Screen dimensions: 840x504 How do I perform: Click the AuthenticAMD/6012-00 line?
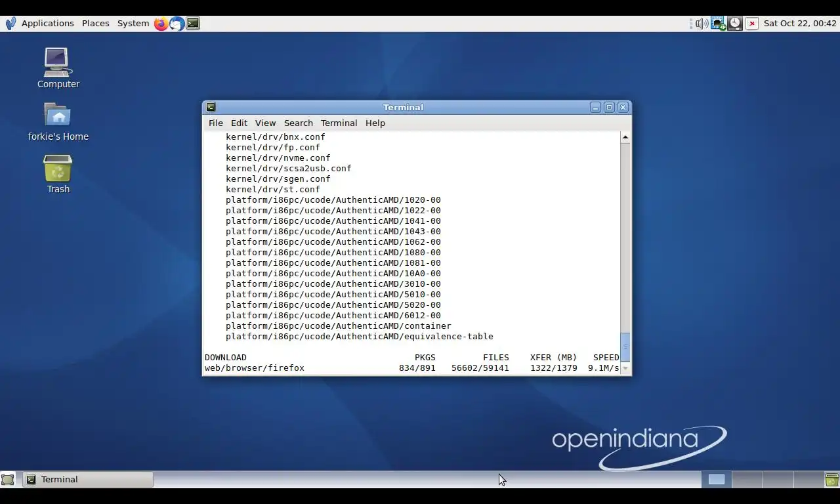pos(333,316)
